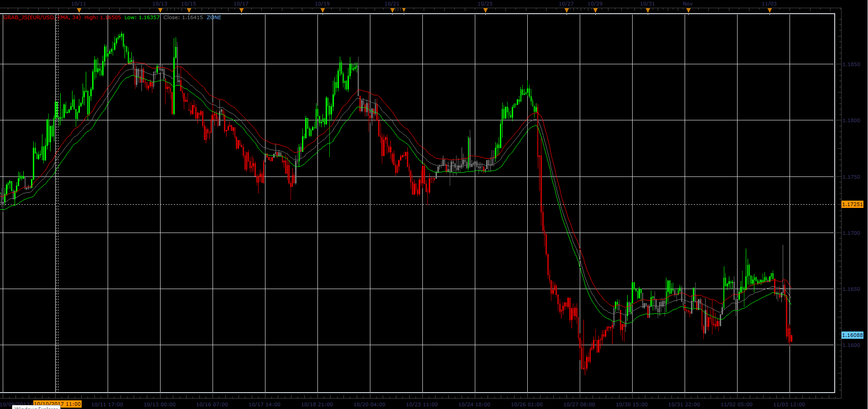Click the GRAB_JS(EUR/USD, EMA, 34) study label
This screenshot has height=409, width=868.
tap(42, 17)
